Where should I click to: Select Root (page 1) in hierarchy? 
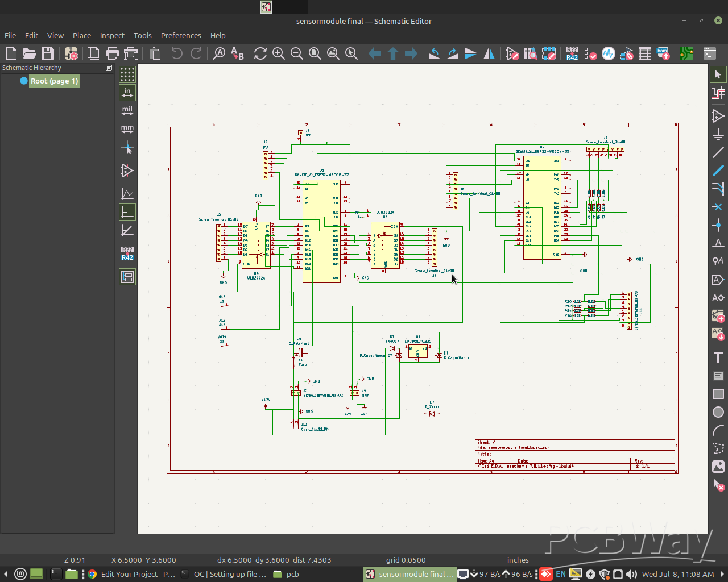point(54,81)
